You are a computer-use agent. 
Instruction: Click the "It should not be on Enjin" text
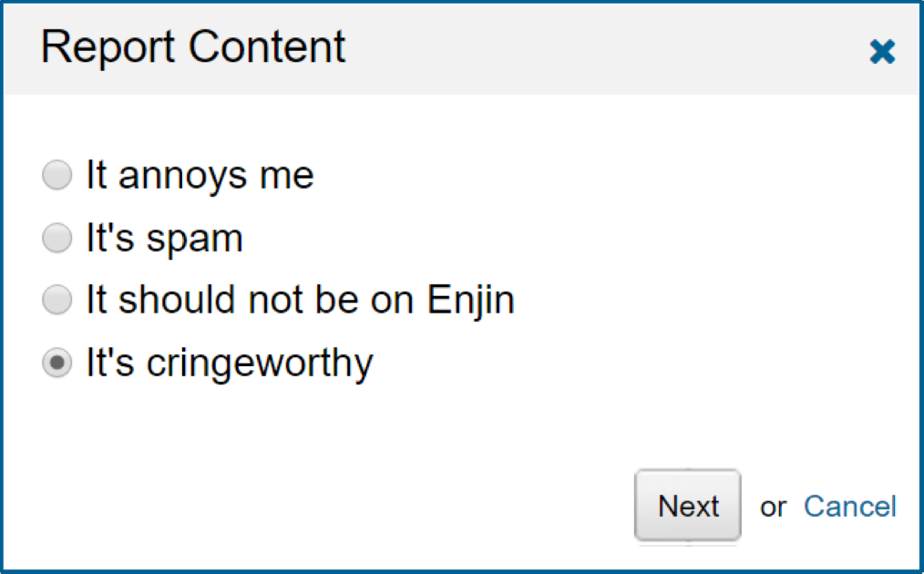pos(301,300)
